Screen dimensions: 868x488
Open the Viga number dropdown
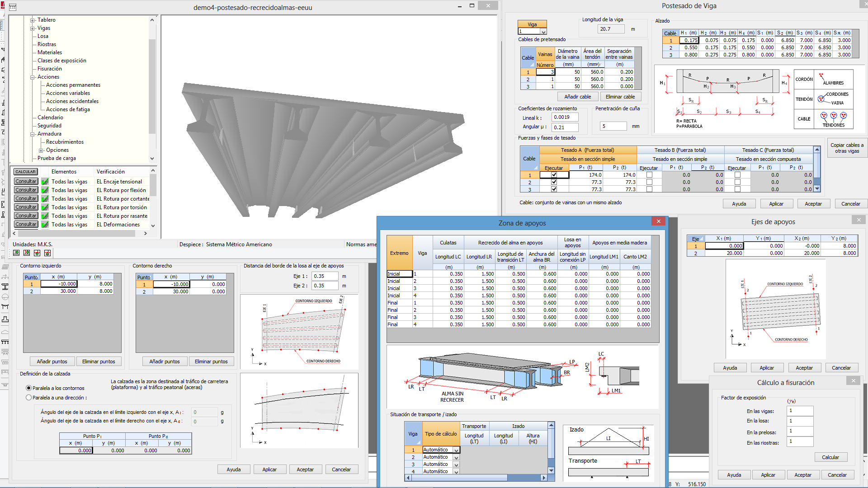(x=543, y=32)
